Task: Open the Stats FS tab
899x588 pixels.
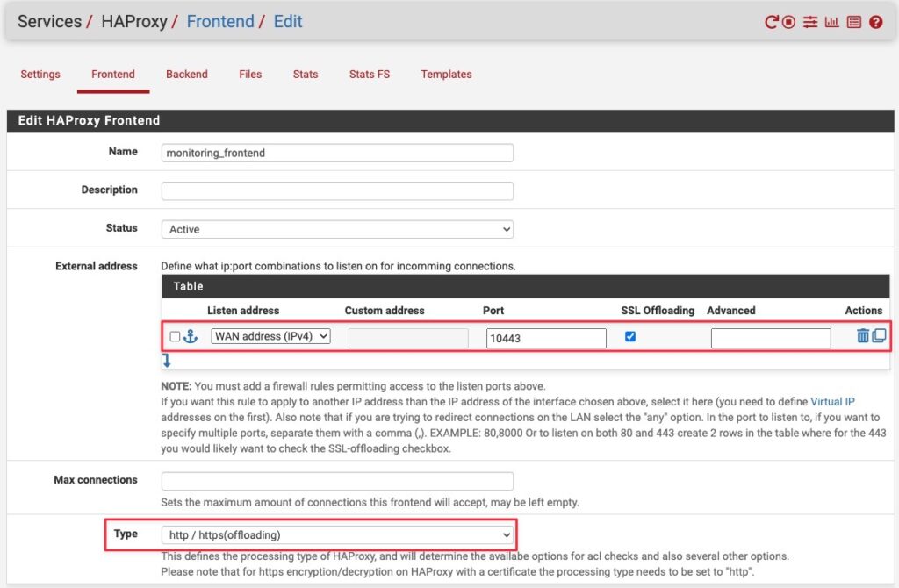Action: (370, 74)
